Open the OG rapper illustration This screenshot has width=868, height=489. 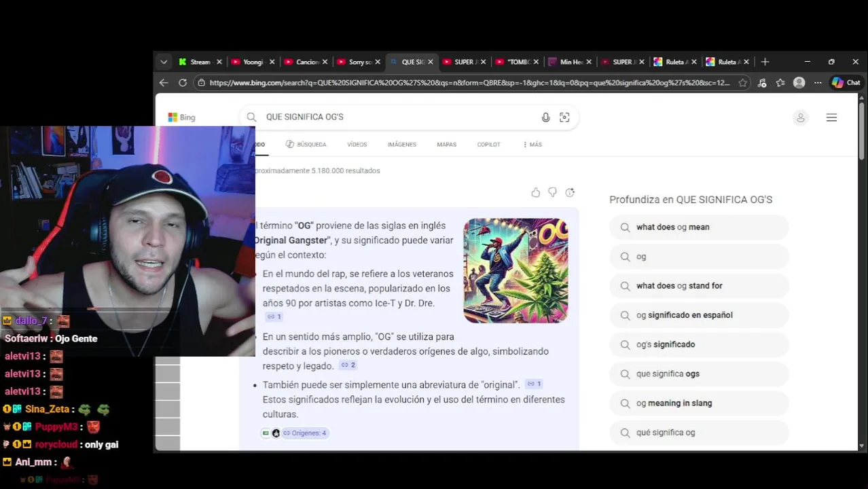[516, 270]
